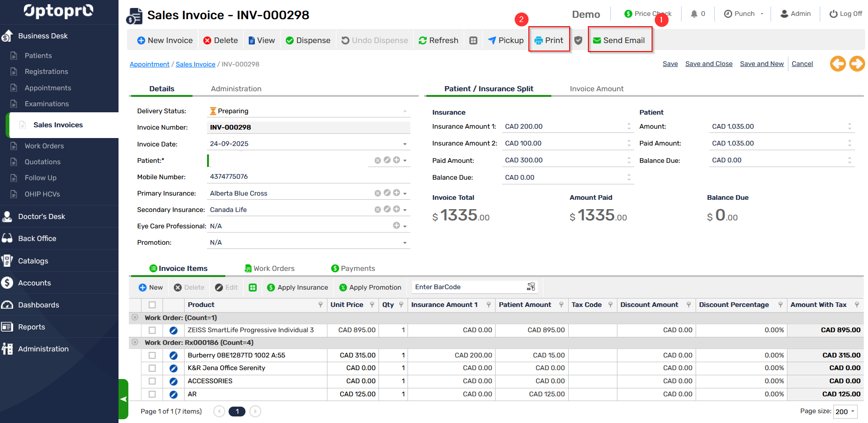Open the Page size dropdown

coord(845,412)
